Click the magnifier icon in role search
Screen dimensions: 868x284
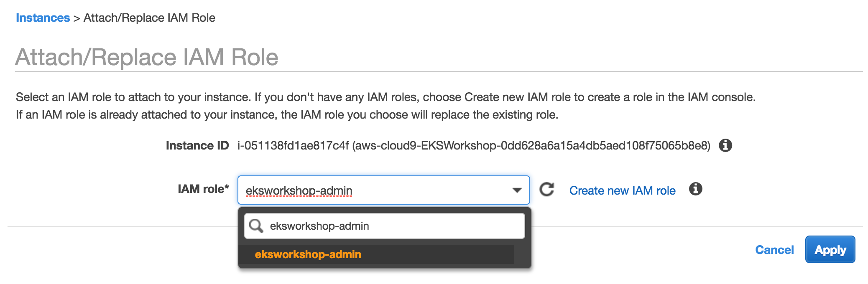[x=256, y=226]
